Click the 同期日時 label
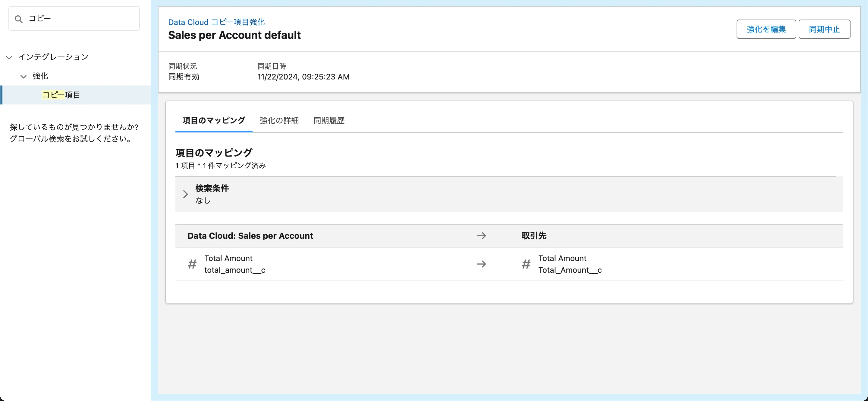This screenshot has width=868, height=401. [x=272, y=66]
